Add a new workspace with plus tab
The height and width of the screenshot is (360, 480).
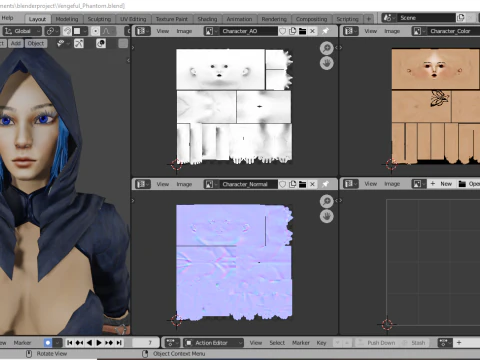[369, 19]
